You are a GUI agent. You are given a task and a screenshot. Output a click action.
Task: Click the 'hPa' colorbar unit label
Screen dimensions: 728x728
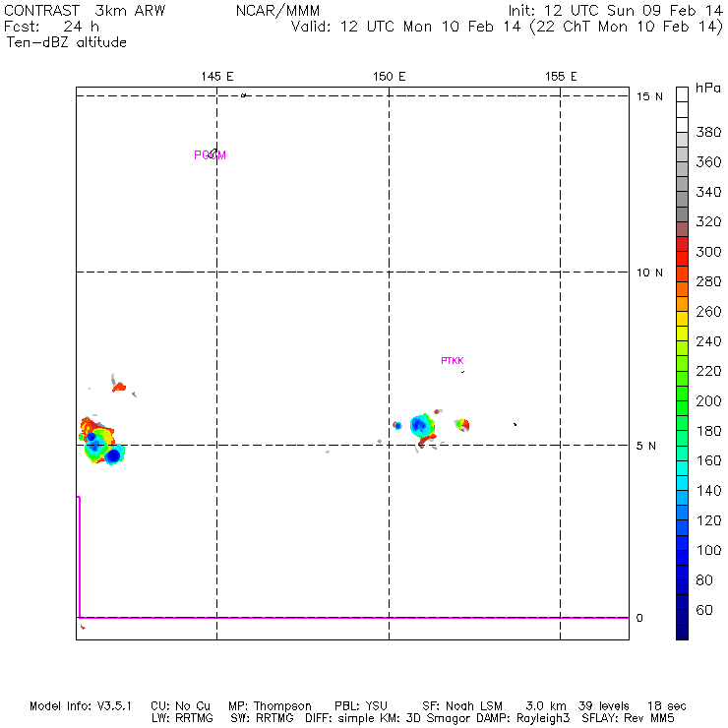pyautogui.click(x=708, y=89)
